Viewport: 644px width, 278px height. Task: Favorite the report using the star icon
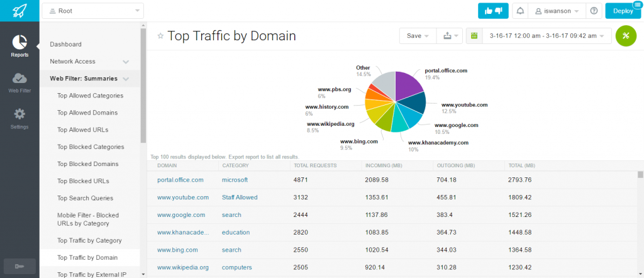160,36
